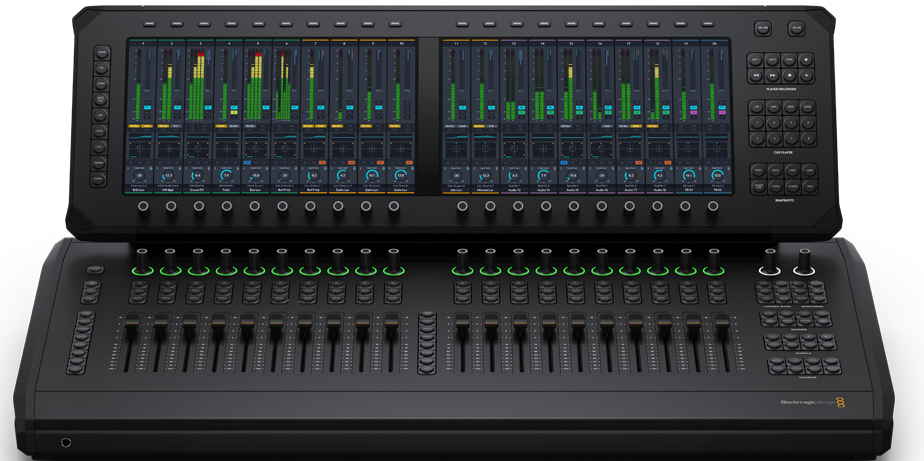Viewport: 924px width, 461px height.
Task: Click the left ON LINE button
Action: tap(763, 28)
